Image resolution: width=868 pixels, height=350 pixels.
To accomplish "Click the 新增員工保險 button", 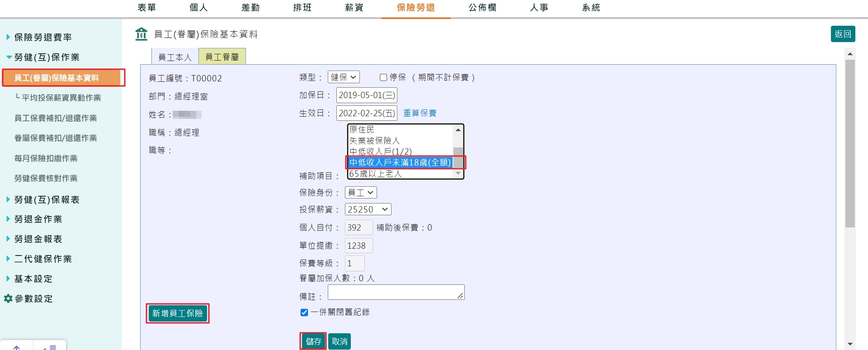I will (178, 313).
